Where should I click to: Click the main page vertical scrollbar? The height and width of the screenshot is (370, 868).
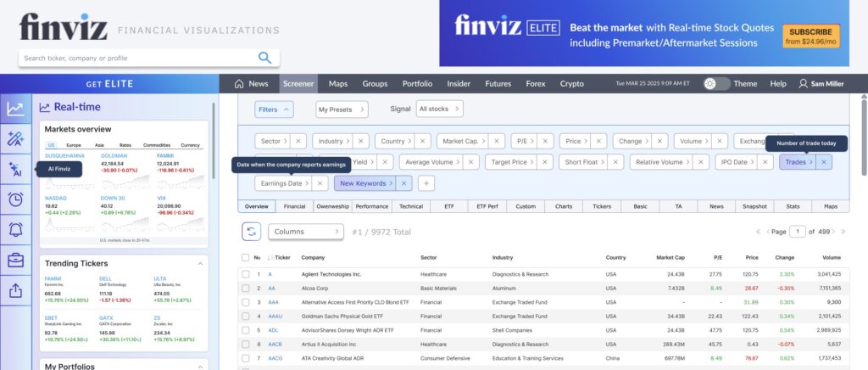pyautogui.click(x=864, y=138)
